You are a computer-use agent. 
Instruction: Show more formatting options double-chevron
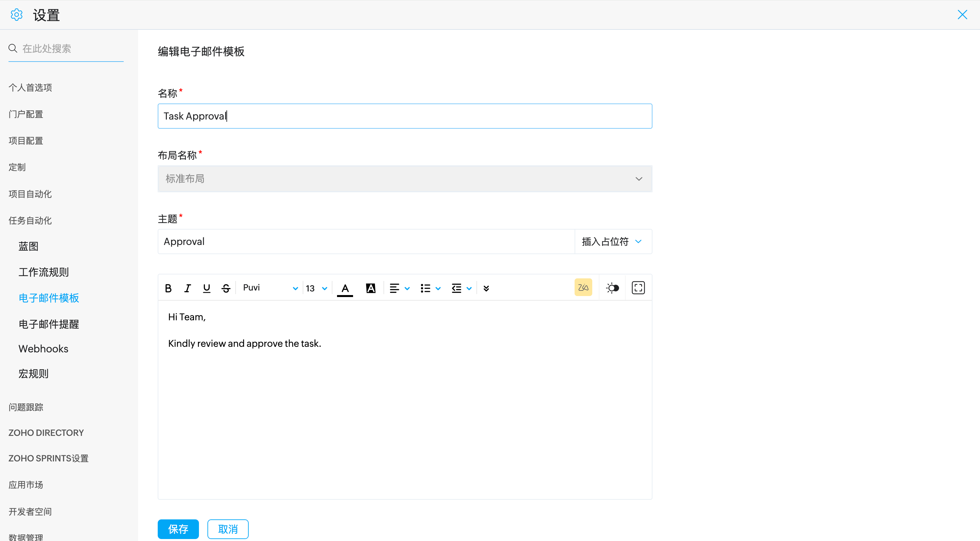486,288
